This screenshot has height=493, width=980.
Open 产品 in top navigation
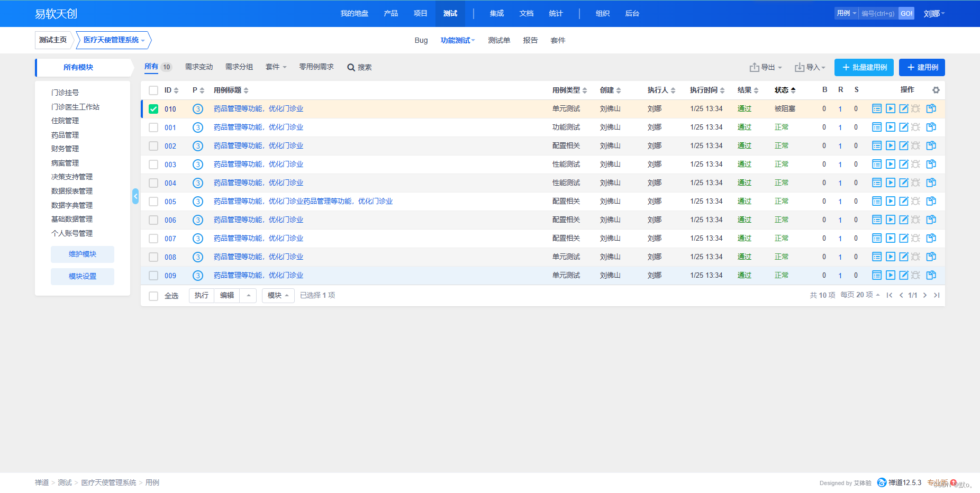pos(391,13)
